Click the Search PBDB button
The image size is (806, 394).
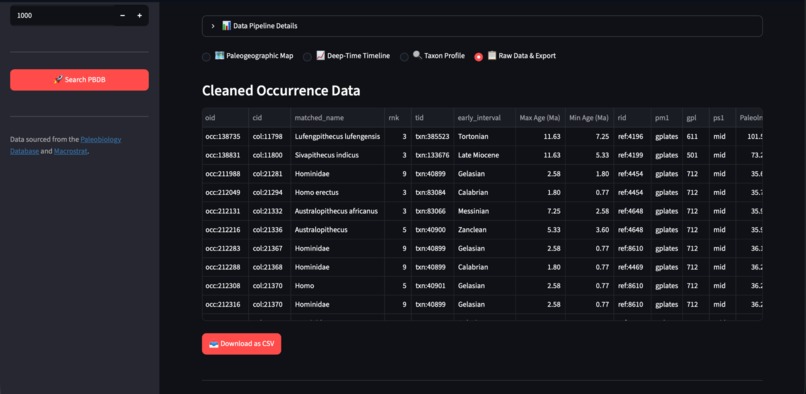pos(79,80)
